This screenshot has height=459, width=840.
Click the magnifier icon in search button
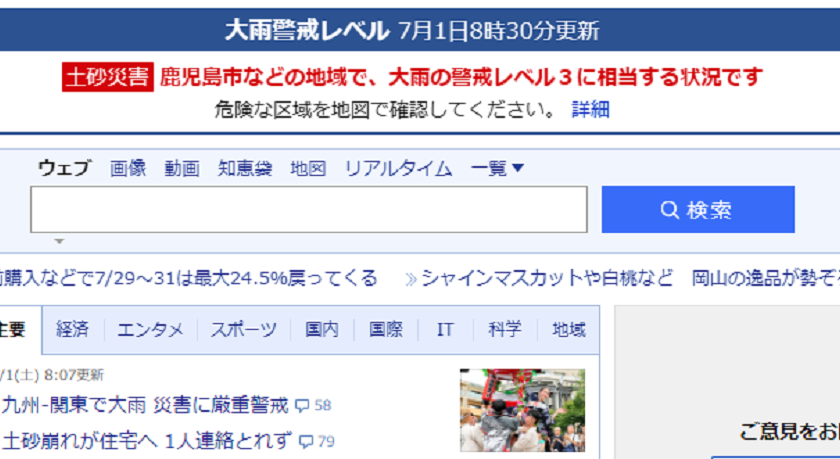tap(670, 209)
